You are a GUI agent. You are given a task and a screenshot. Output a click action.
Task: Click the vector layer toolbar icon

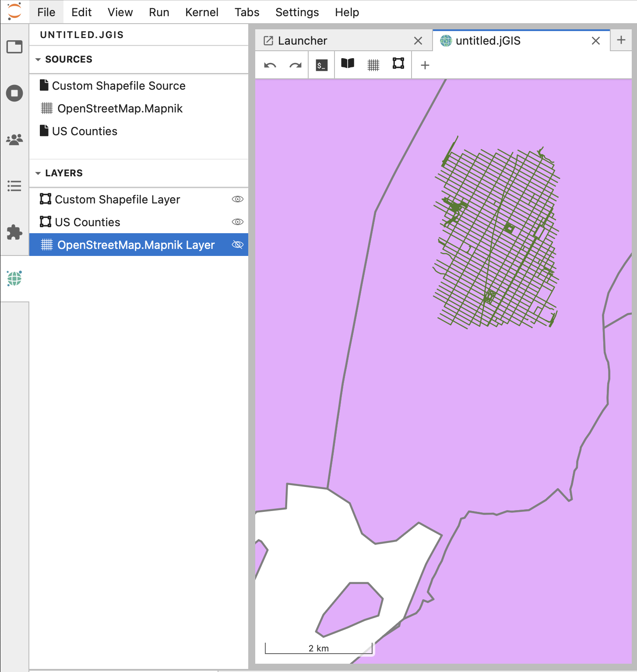(x=398, y=64)
